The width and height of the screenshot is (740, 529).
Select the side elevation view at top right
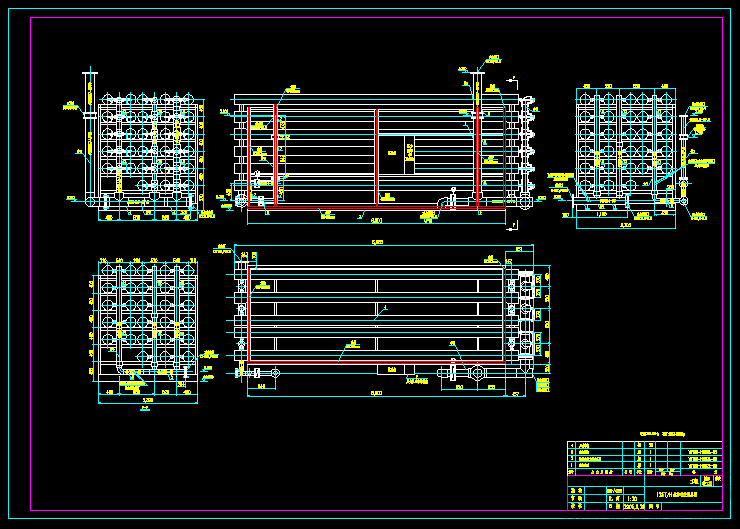click(632, 156)
